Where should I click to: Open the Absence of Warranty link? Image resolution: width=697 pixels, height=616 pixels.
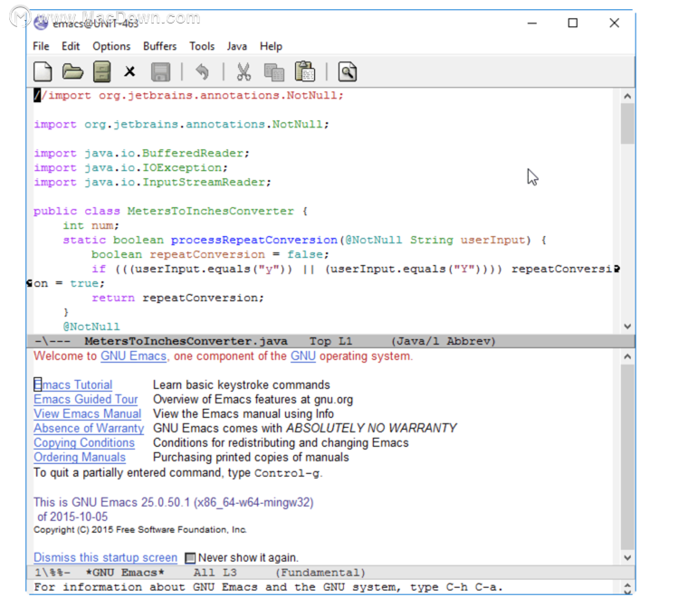click(x=89, y=428)
